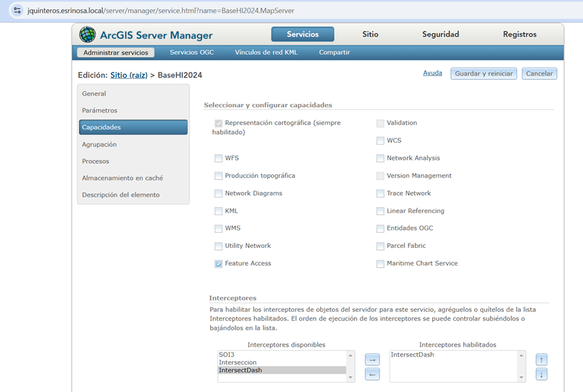Switch to the Sitio tab
The height and width of the screenshot is (392, 583).
click(370, 34)
